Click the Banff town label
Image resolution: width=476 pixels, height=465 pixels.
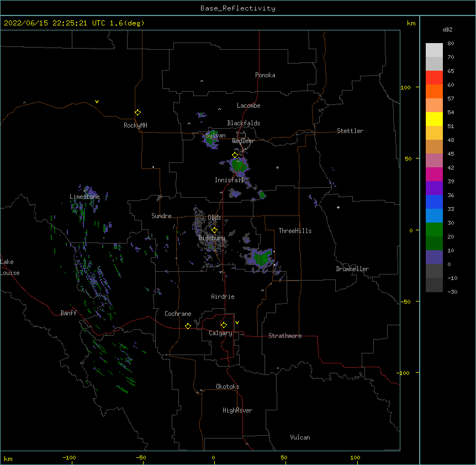[x=68, y=313]
